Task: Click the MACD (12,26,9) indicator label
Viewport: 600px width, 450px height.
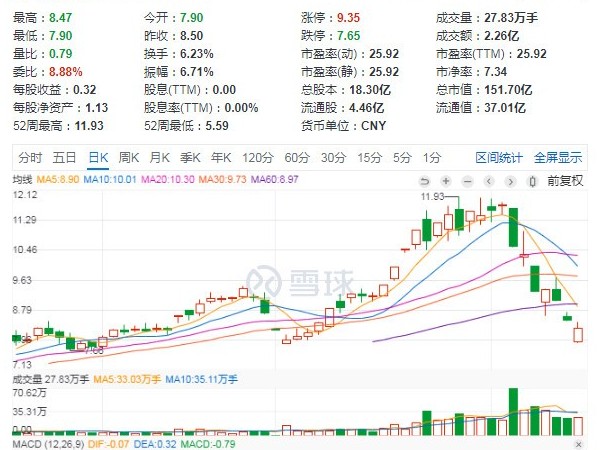Action: [48, 444]
